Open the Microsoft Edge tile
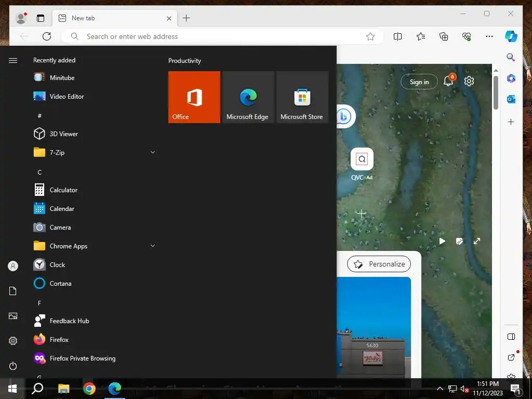 pyautogui.click(x=248, y=97)
